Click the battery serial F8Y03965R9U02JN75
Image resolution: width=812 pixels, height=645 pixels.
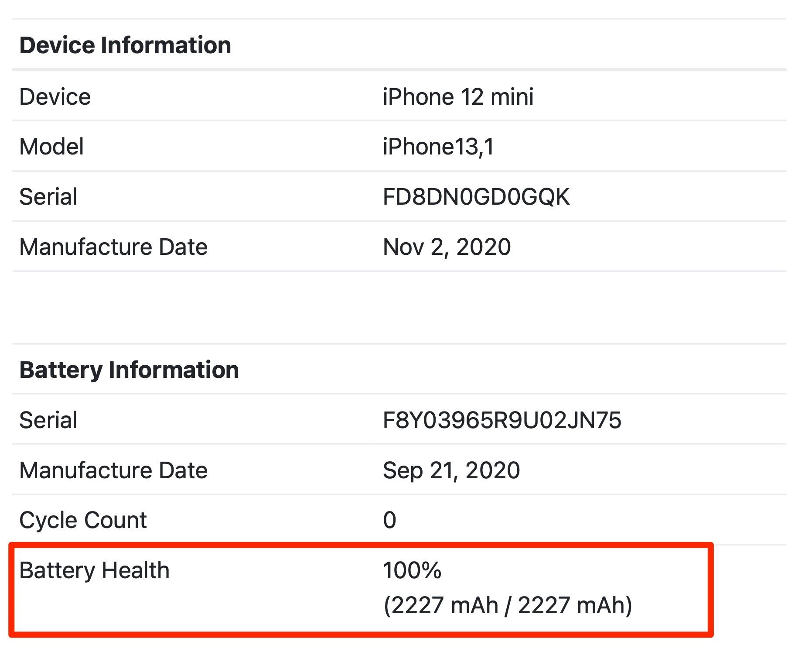pyautogui.click(x=502, y=420)
